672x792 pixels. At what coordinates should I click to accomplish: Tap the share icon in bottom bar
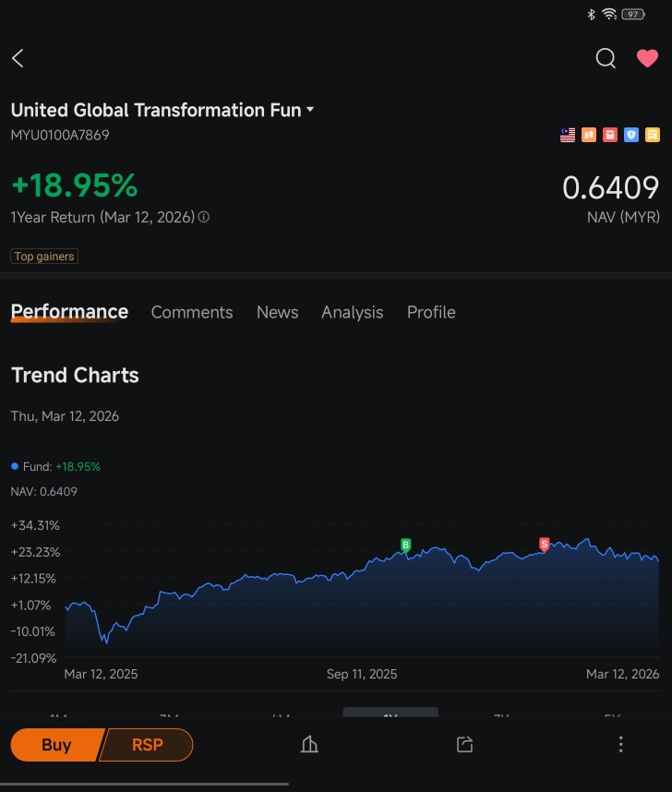pos(464,744)
